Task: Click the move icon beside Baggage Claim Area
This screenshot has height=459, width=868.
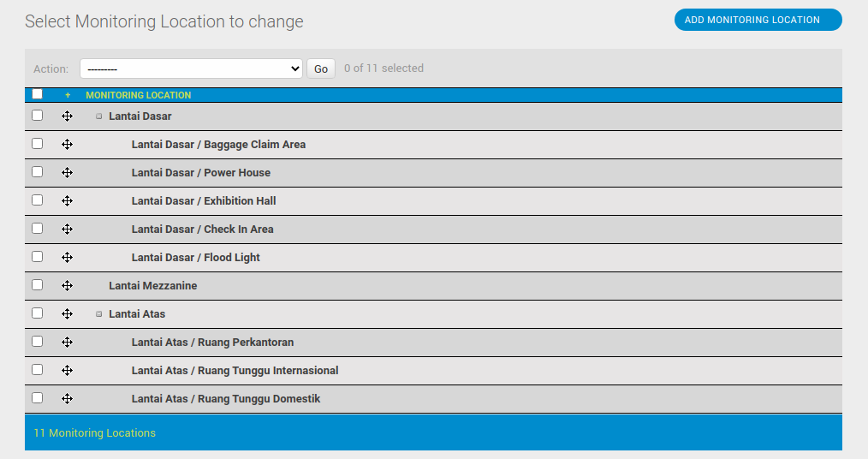Action: [68, 145]
